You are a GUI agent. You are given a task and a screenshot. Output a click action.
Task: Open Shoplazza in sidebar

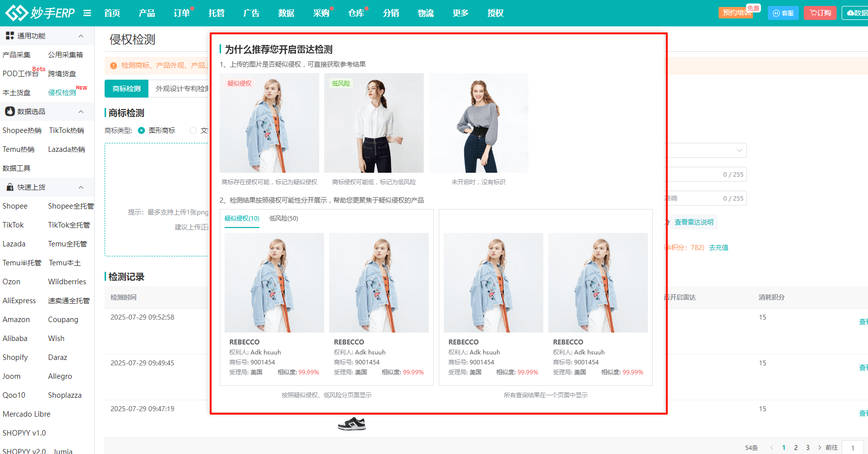coord(65,395)
